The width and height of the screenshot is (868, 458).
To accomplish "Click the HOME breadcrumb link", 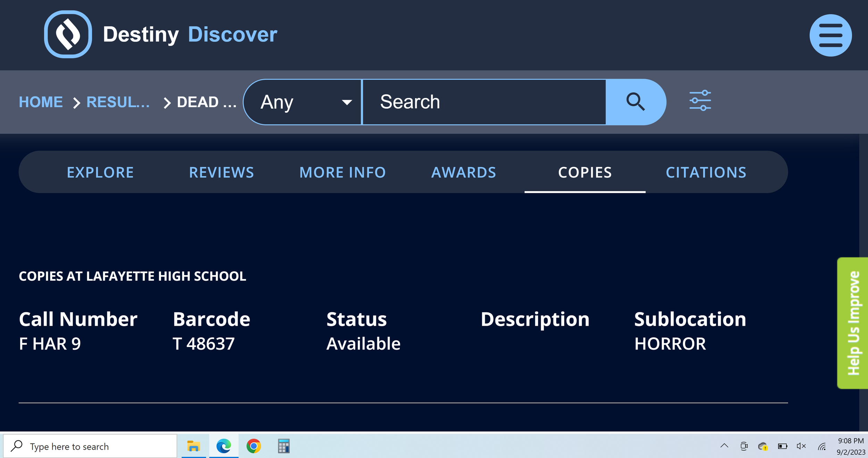I will tap(41, 102).
